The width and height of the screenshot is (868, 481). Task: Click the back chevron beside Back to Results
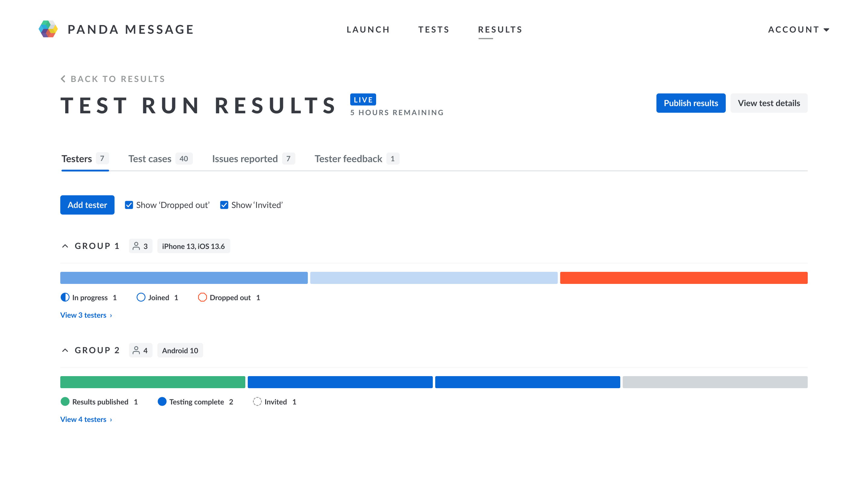pyautogui.click(x=63, y=79)
